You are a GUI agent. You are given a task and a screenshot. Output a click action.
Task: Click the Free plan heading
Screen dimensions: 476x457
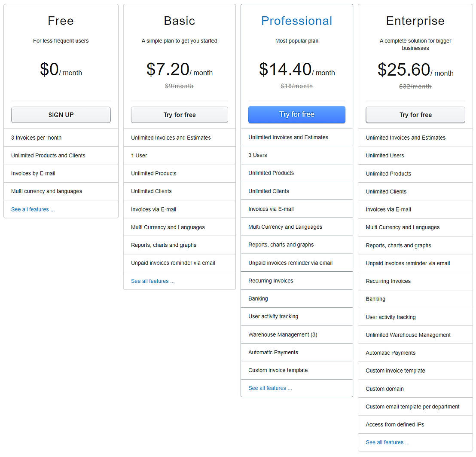61,21
